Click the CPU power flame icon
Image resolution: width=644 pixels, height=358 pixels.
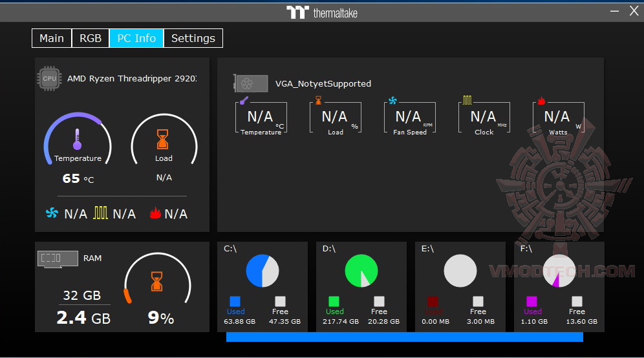coord(155,213)
